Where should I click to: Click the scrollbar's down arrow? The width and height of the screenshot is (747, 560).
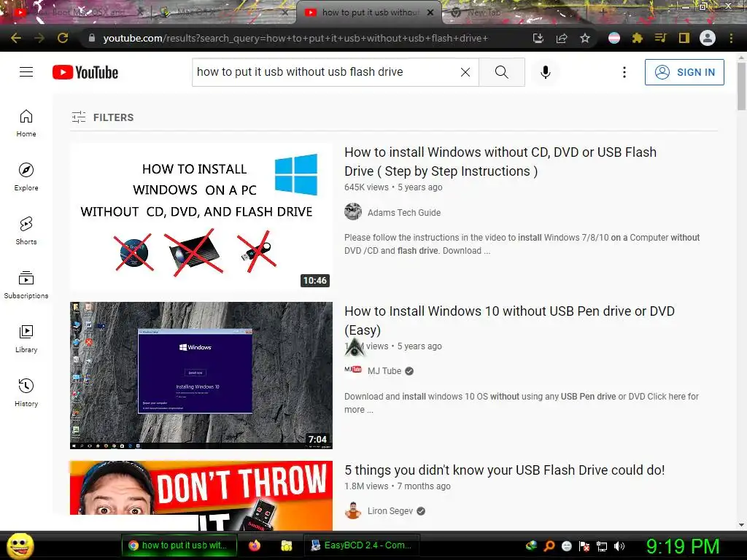741,525
